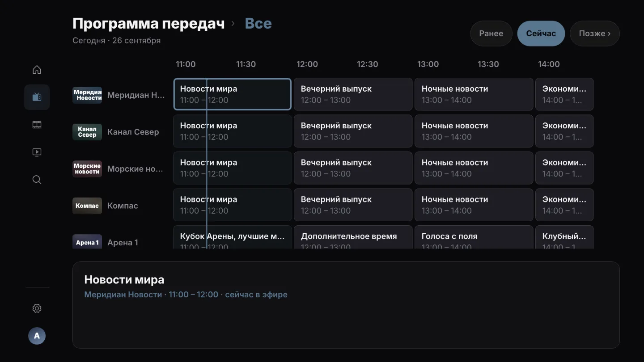Select Вечерний выпуск on Меридиан Новости
Image resolution: width=644 pixels, height=362 pixels.
[353, 94]
